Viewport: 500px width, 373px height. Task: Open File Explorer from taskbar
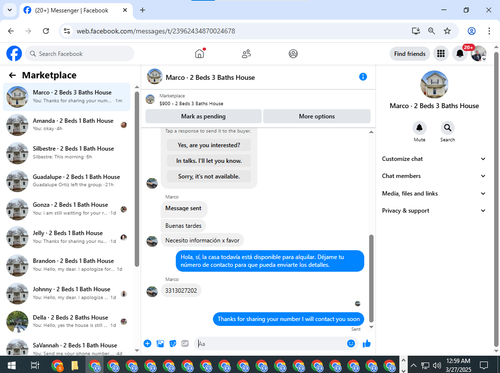(x=75, y=365)
